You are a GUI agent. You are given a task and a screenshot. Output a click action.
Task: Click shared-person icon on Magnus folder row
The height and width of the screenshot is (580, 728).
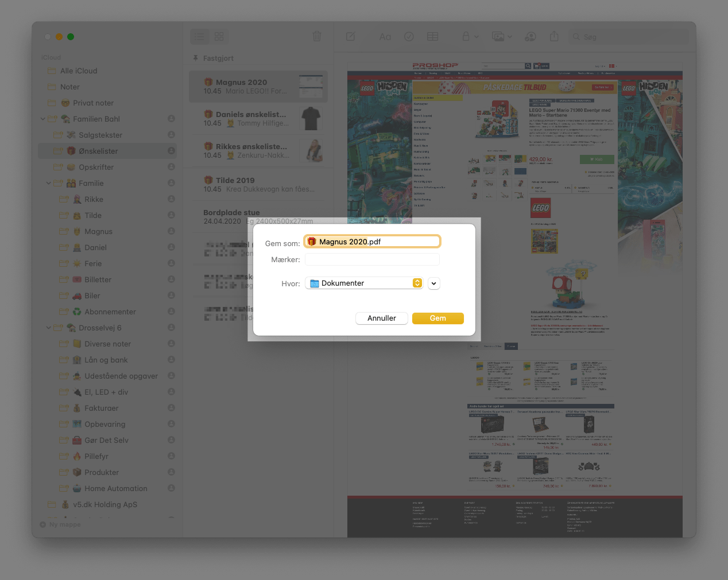171,231
